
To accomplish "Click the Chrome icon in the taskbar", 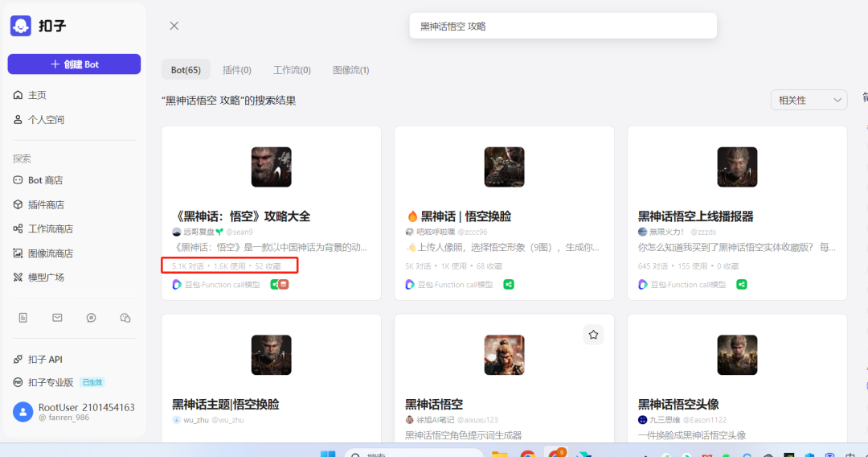I will [527, 454].
